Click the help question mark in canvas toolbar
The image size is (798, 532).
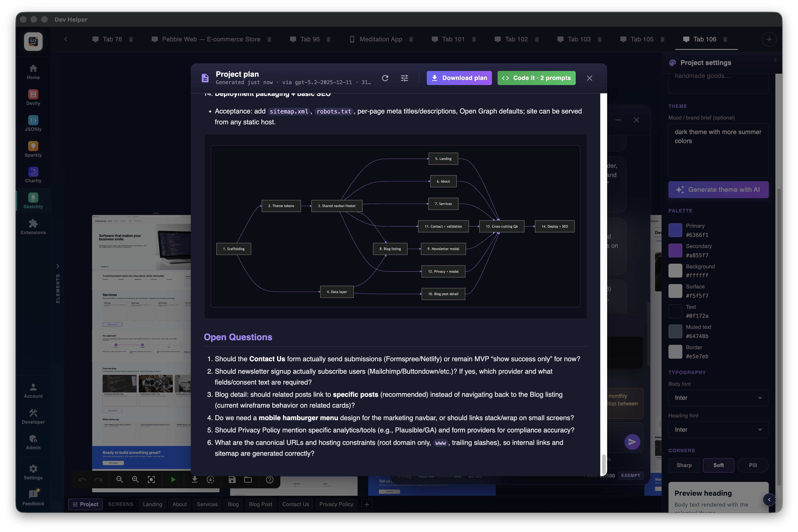270,479
